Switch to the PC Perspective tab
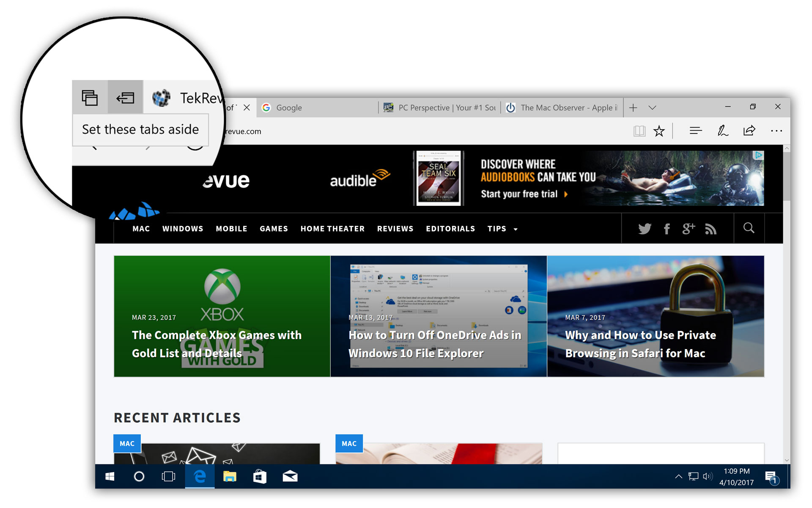 click(440, 108)
